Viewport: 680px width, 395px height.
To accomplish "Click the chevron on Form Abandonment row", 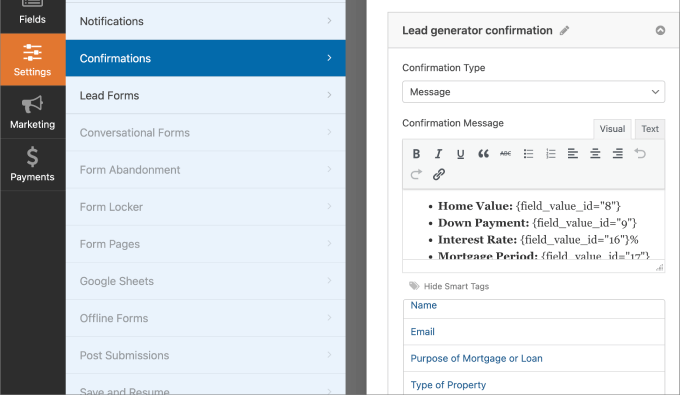I will [x=329, y=169].
